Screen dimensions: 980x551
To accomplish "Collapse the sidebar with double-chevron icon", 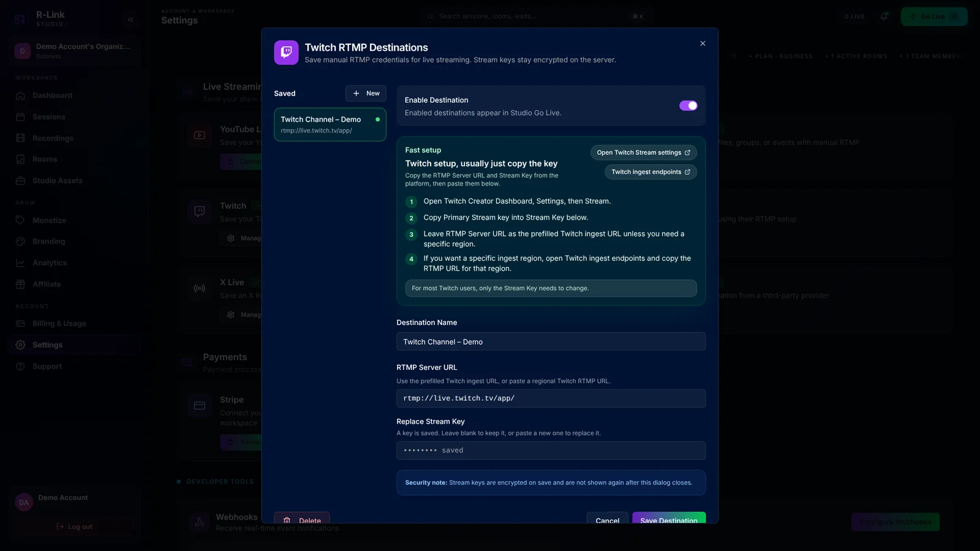I will coord(130,20).
